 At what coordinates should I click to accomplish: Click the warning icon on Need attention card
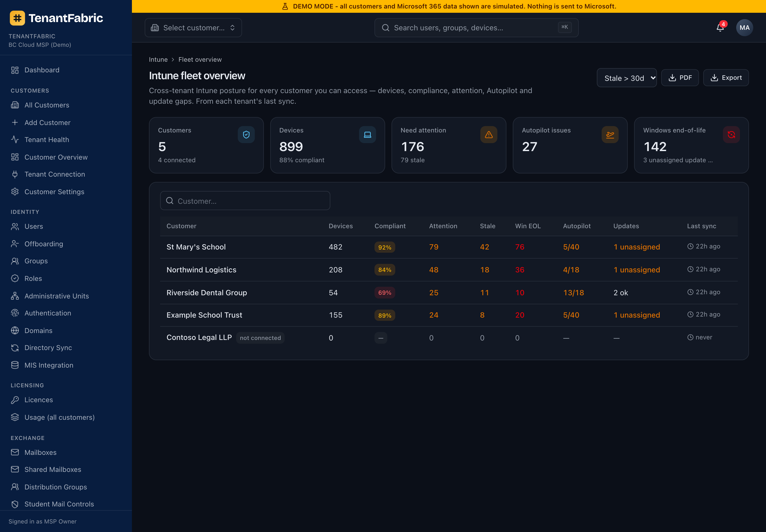point(489,135)
